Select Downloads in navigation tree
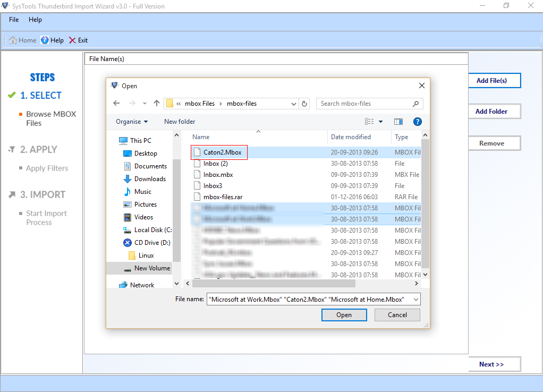 tap(145, 179)
